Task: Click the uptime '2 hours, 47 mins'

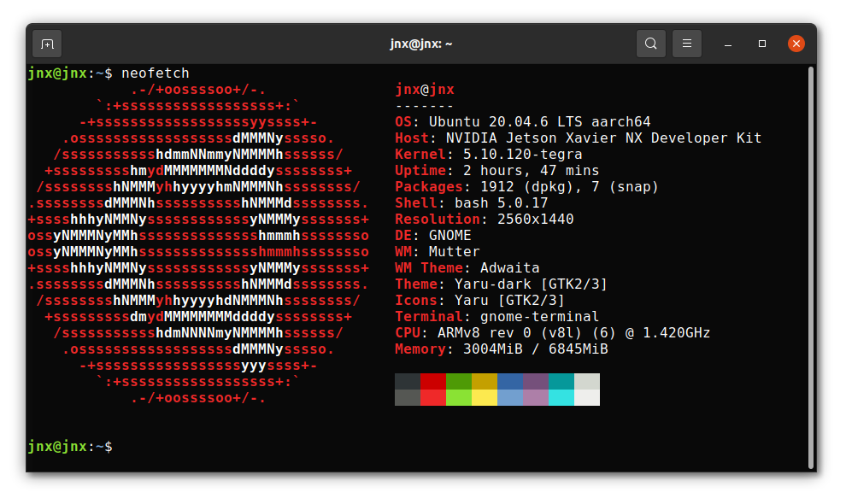Action: click(x=532, y=171)
